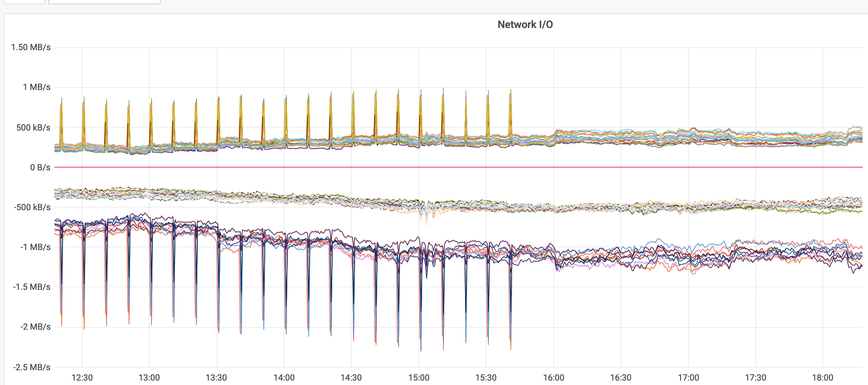Image resolution: width=868 pixels, height=385 pixels.
Task: Click the 1 MB/s y-axis label
Action: [36, 87]
